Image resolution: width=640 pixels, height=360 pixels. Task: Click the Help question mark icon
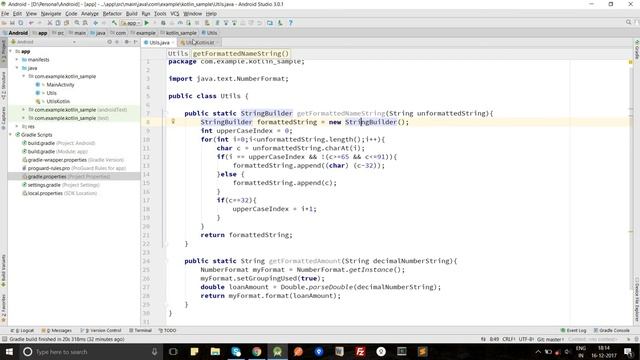tap(291, 23)
